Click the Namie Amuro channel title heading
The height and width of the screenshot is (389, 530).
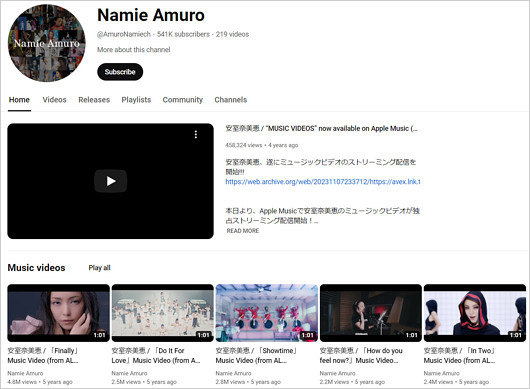point(151,15)
